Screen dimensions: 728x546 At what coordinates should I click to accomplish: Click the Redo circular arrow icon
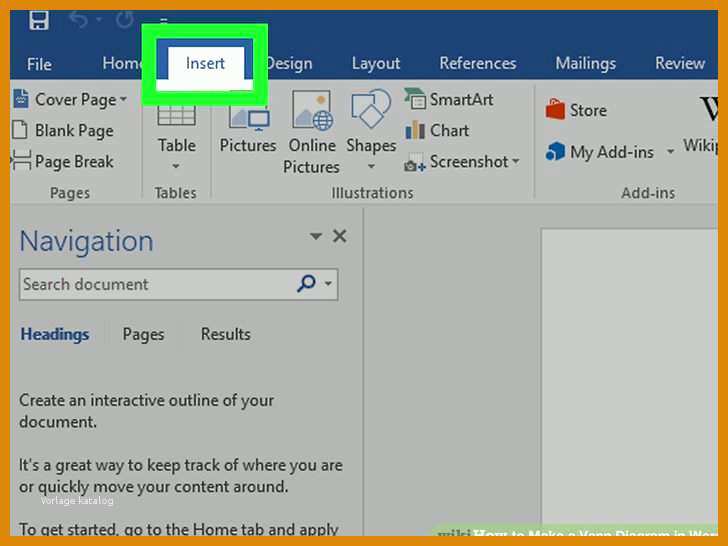pyautogui.click(x=125, y=20)
